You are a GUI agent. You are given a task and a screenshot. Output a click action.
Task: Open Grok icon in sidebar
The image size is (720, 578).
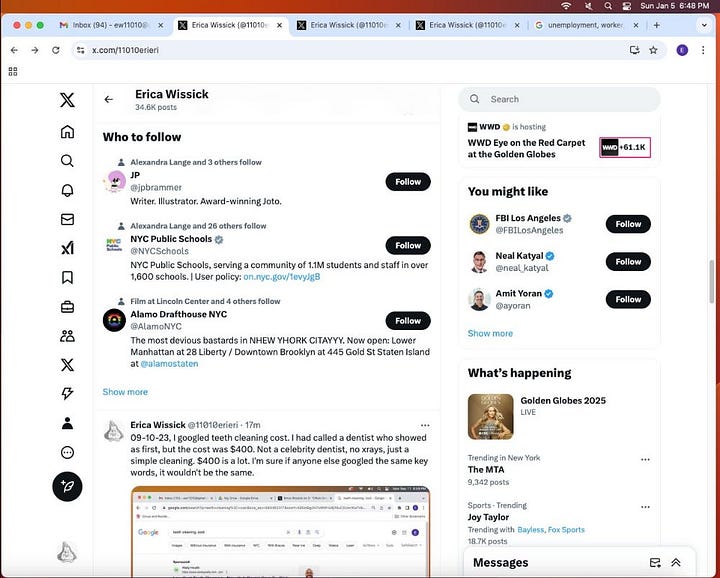pyautogui.click(x=67, y=248)
